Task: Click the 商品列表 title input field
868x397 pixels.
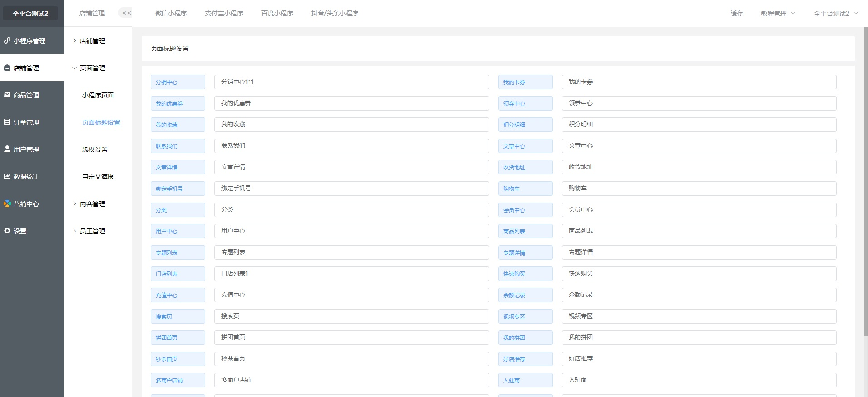Action: [x=699, y=231]
